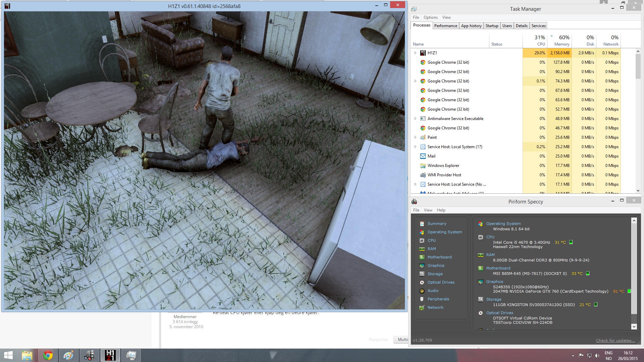The image size is (644, 362).
Task: Click the CPU chip icon in Speccy sidebar
Action: (x=422, y=240)
